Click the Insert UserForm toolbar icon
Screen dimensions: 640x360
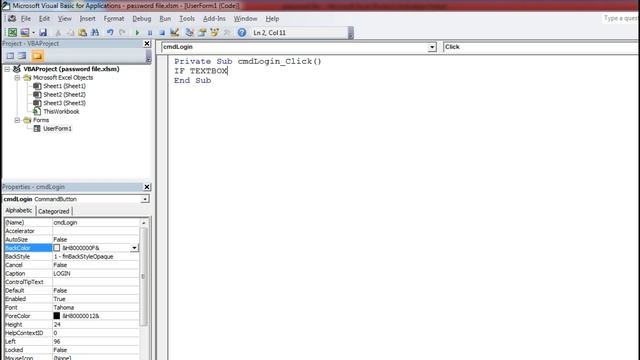pos(25,33)
